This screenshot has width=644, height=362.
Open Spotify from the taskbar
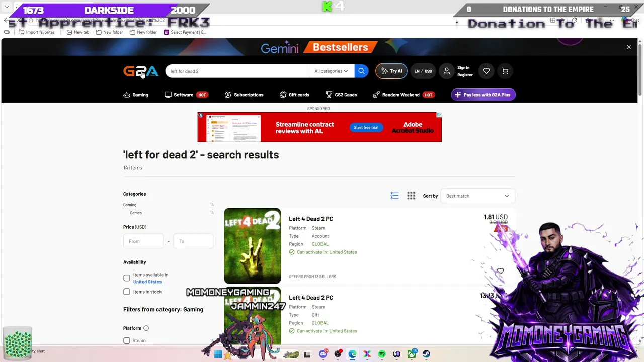pyautogui.click(x=382, y=354)
